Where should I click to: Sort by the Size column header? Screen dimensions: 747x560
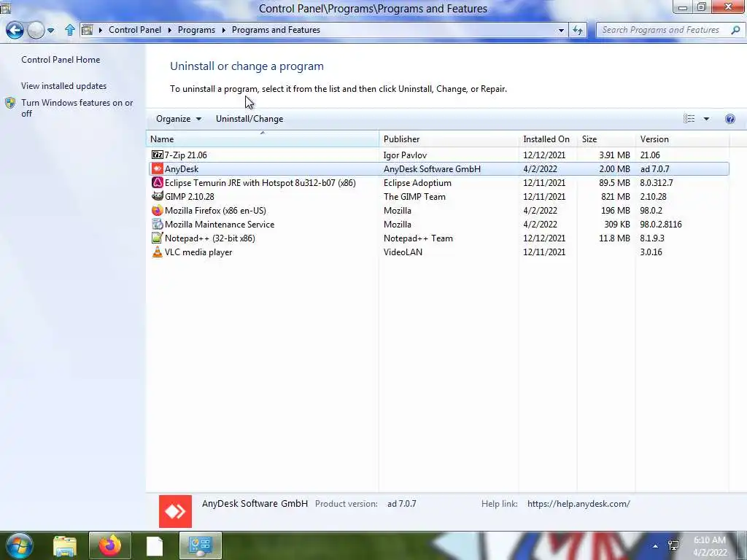[605, 139]
